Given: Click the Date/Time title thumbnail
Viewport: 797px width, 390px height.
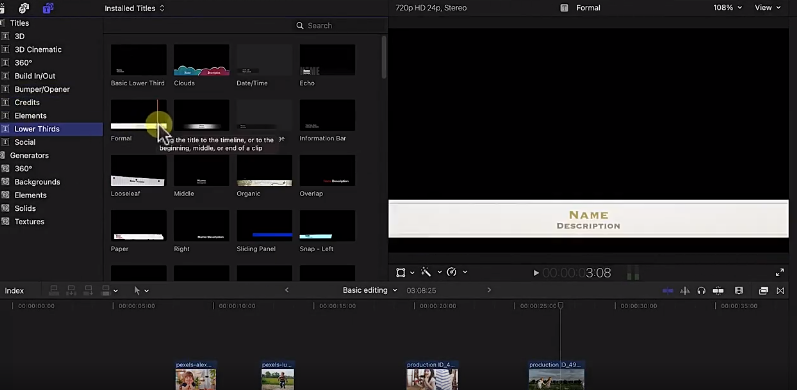Looking at the screenshot, I should click(x=264, y=60).
